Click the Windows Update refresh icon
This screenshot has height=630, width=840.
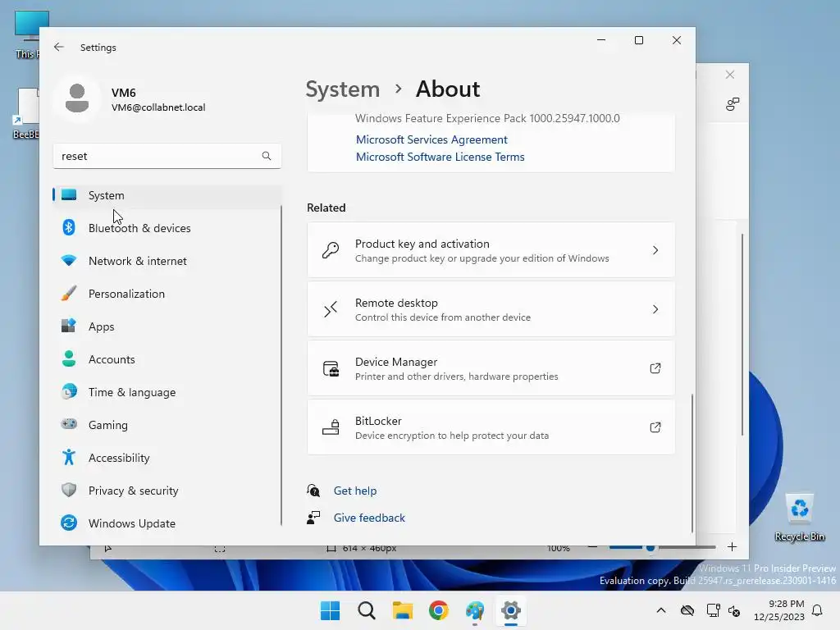pyautogui.click(x=69, y=523)
